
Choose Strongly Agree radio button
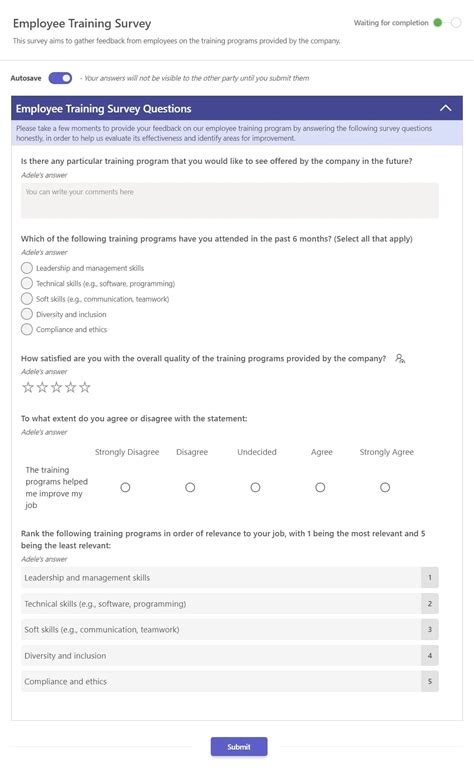(x=385, y=487)
